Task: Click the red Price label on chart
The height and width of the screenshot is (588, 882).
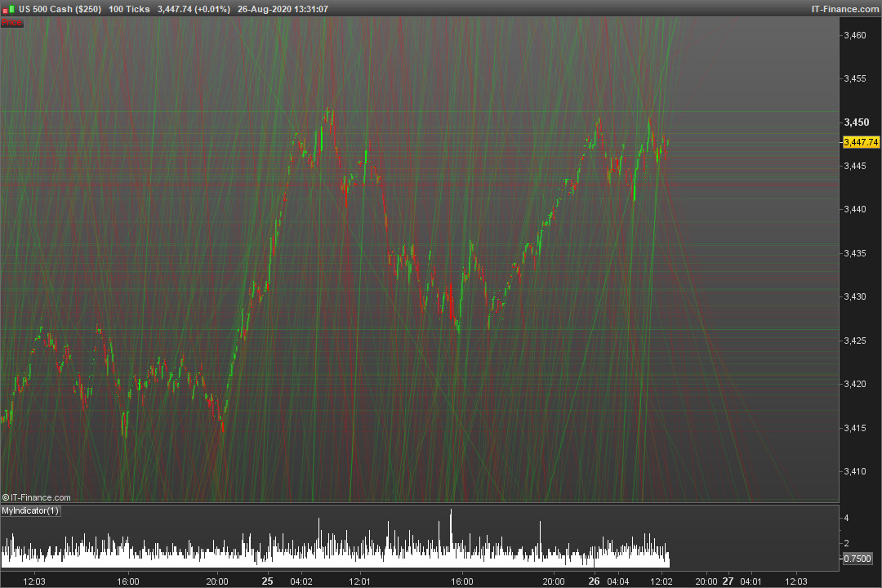Action: tap(11, 23)
